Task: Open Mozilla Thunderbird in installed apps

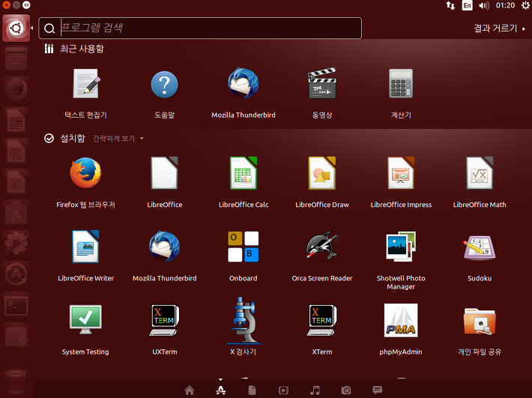Action: tap(165, 247)
